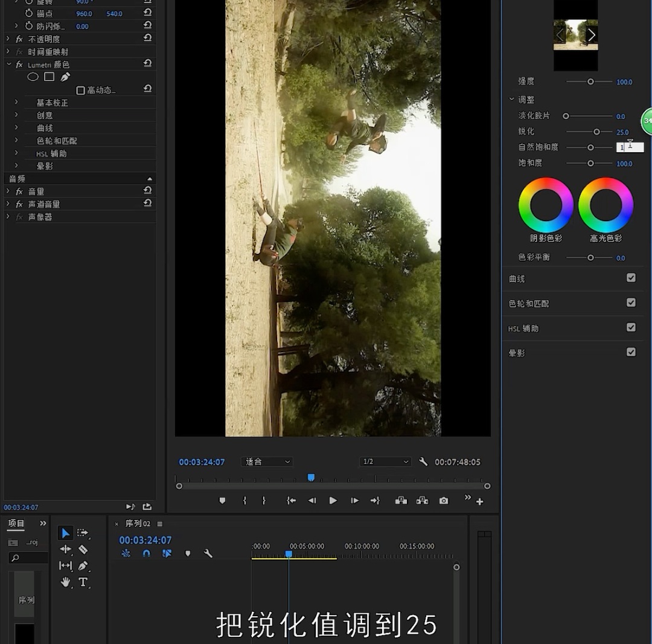
Task: Click the Play button in program monitor
Action: click(x=333, y=500)
